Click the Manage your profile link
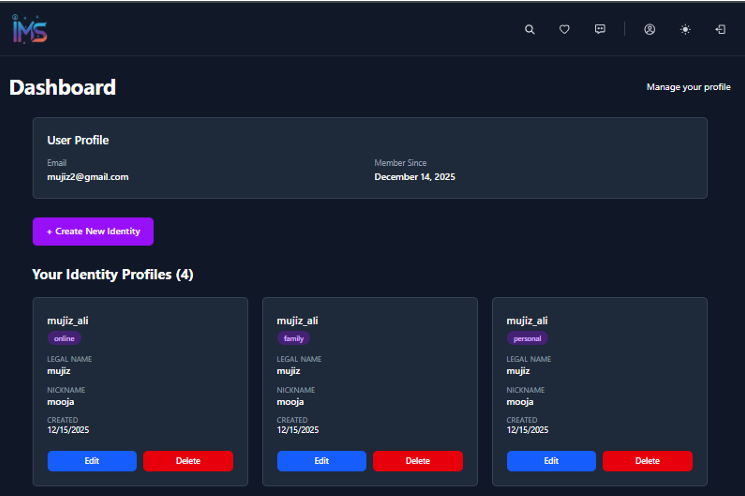This screenshot has width=745, height=496. coord(688,88)
